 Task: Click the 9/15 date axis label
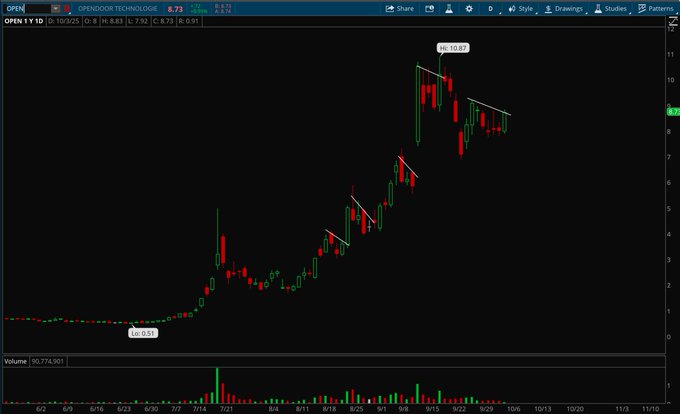point(432,409)
